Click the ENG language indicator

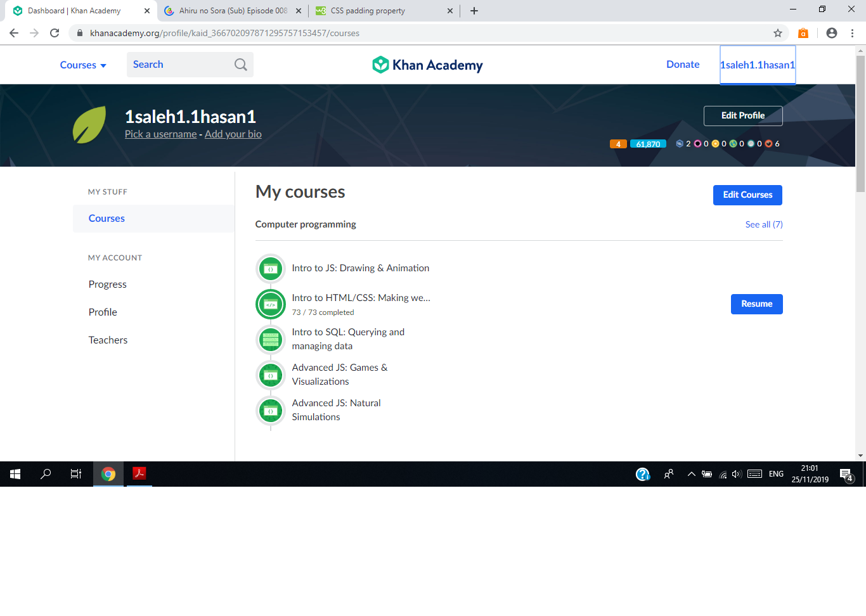[776, 474]
